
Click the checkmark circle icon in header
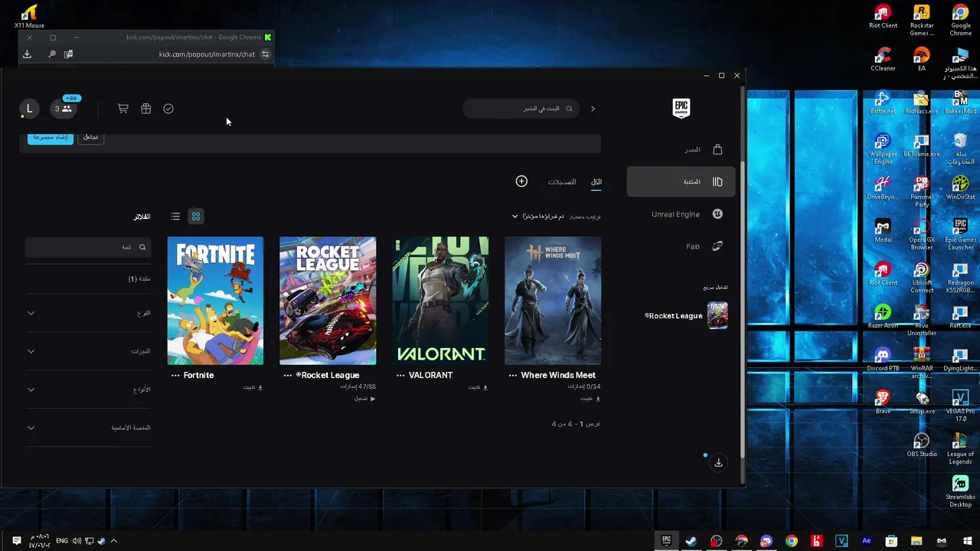pyautogui.click(x=168, y=109)
